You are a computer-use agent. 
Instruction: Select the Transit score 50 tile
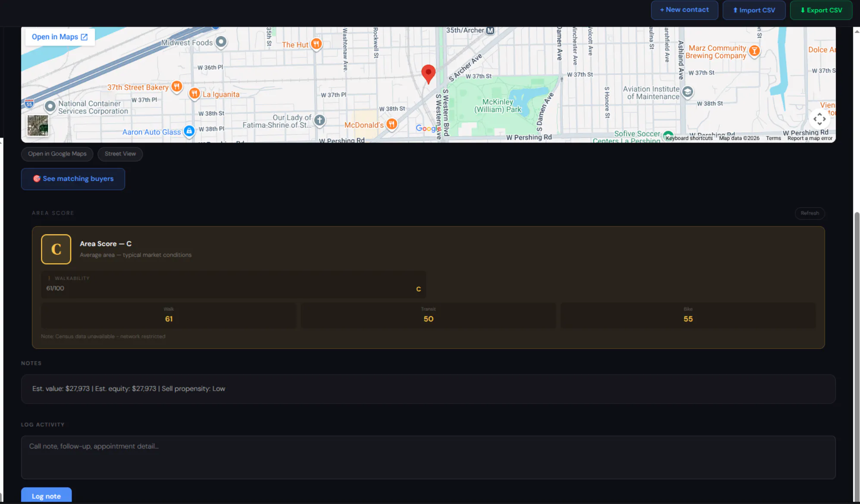pyautogui.click(x=428, y=315)
